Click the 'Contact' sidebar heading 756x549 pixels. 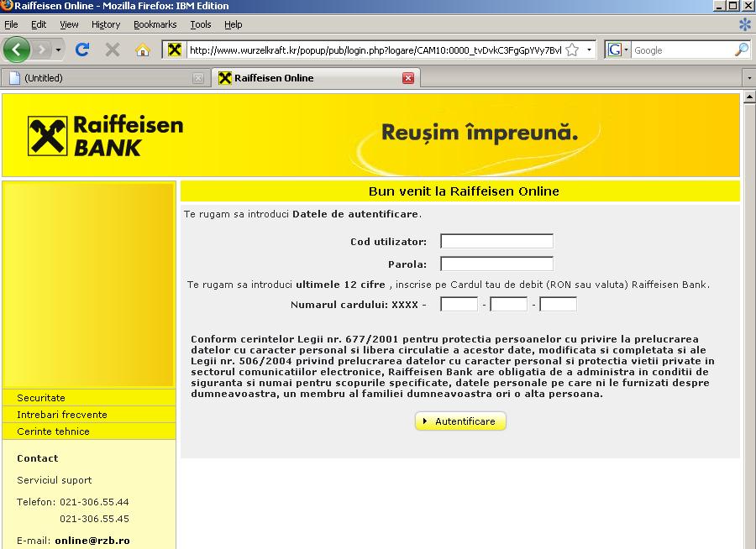pos(38,458)
